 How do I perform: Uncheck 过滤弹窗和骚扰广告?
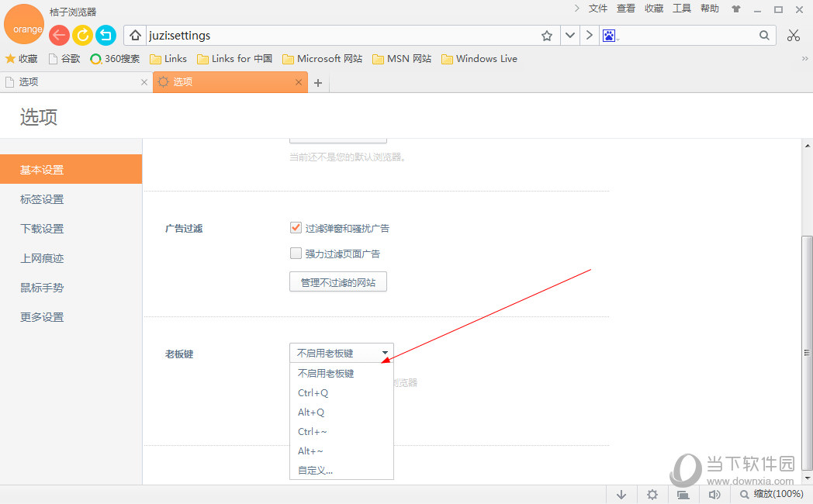296,228
